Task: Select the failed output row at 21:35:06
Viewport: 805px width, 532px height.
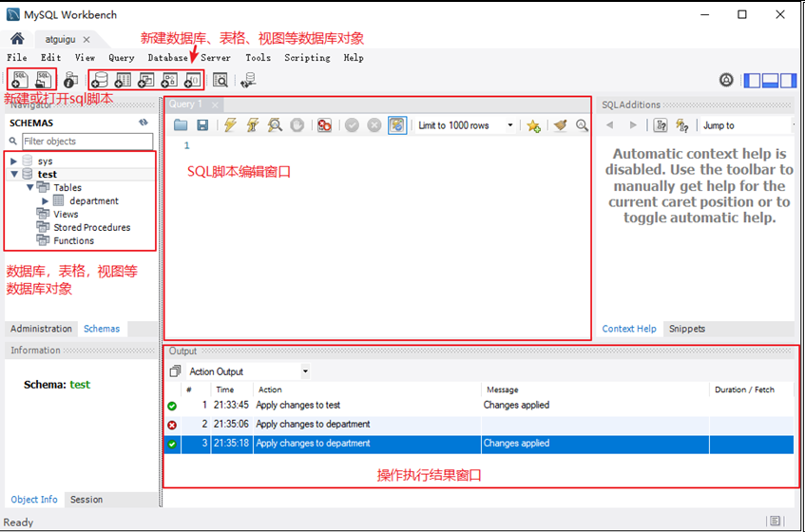Action: (479, 425)
